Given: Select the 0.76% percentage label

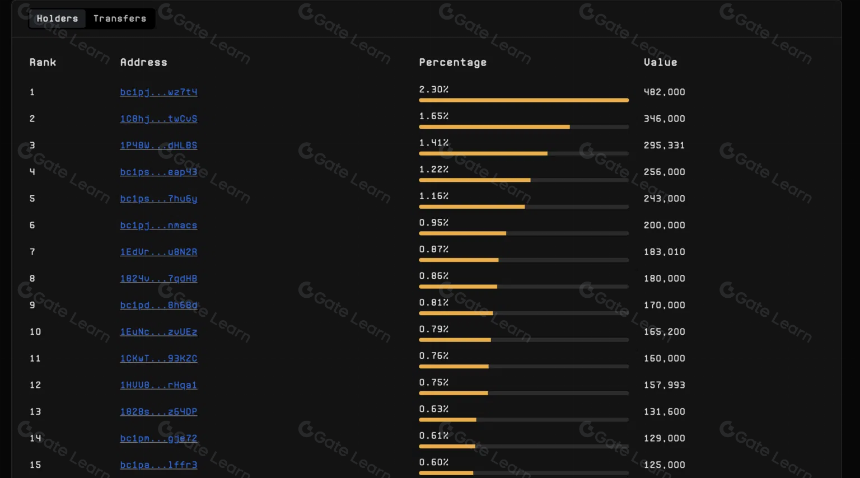Looking at the screenshot, I should pyautogui.click(x=434, y=356).
